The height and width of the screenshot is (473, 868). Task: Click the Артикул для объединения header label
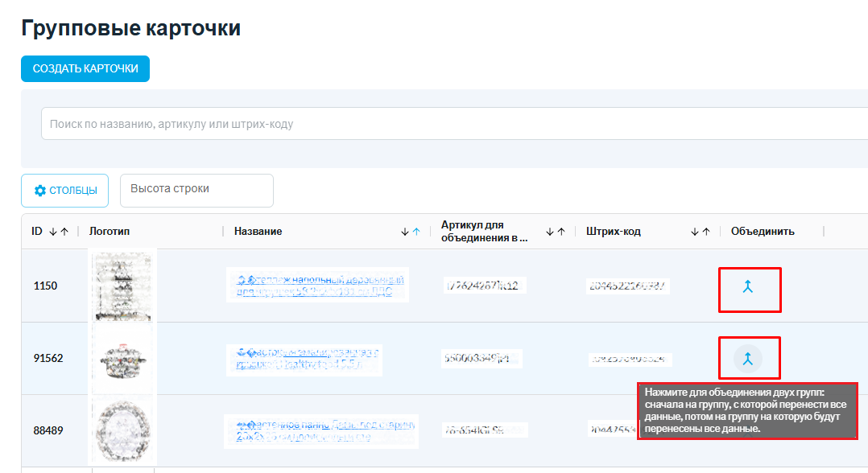(485, 231)
